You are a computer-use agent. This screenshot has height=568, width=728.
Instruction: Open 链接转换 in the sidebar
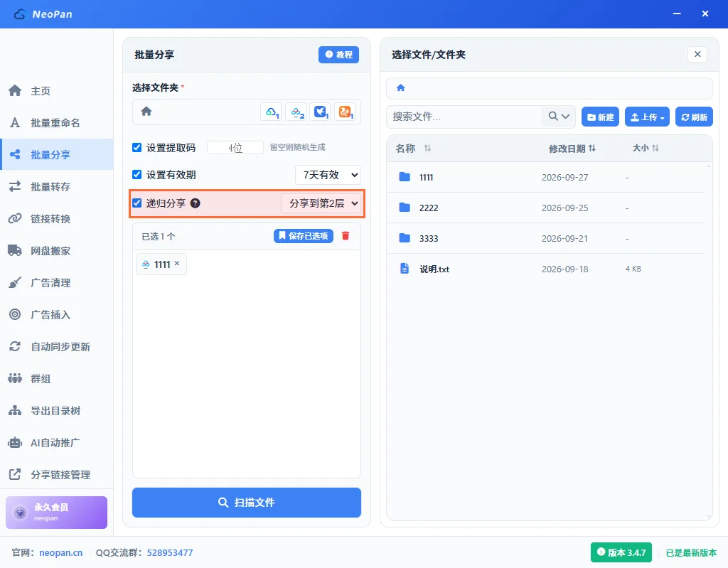point(57,219)
